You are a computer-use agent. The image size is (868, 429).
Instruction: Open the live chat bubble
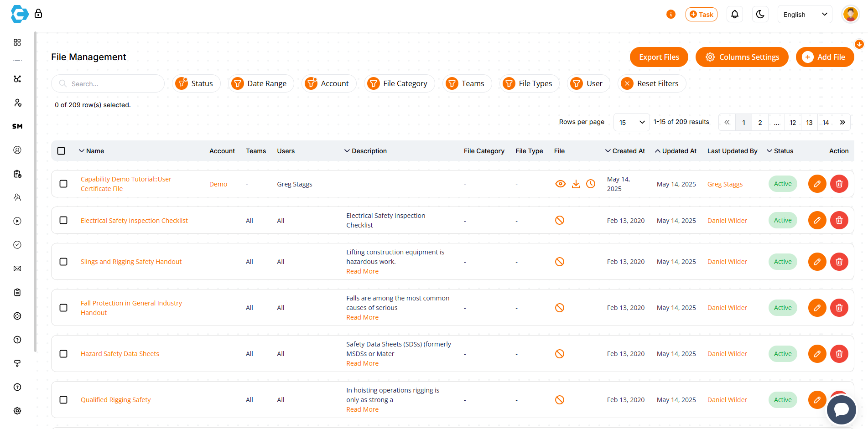[841, 409]
